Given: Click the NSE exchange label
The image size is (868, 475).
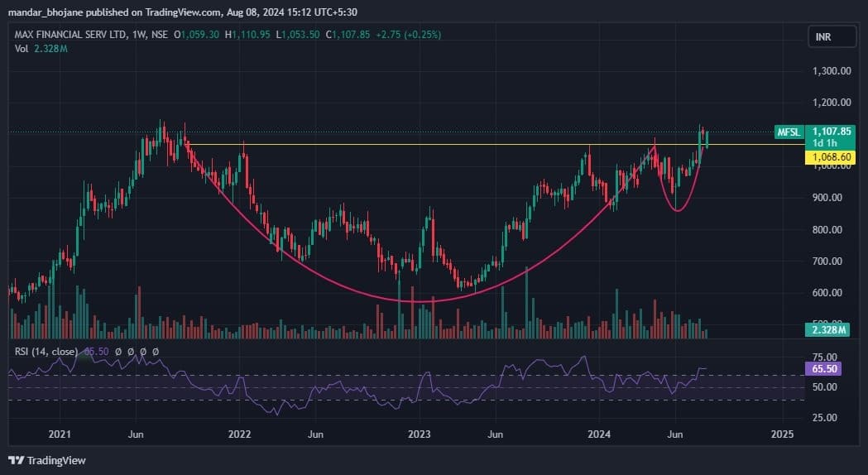Looking at the screenshot, I should tap(160, 34).
